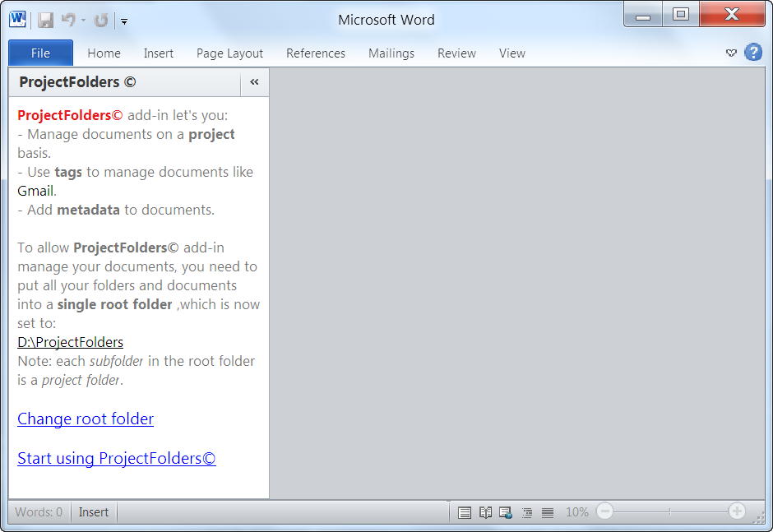Click the D:\ProjectFolders root path link

tap(70, 342)
